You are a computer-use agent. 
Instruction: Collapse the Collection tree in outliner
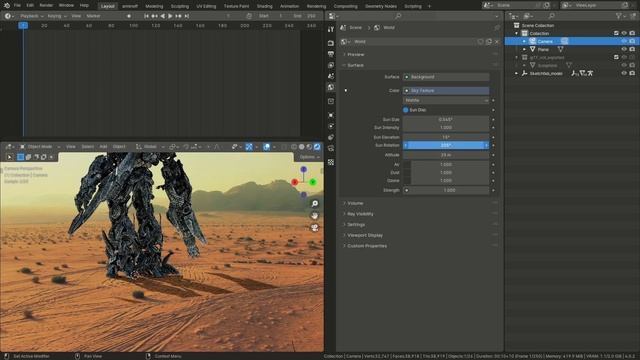tap(516, 33)
